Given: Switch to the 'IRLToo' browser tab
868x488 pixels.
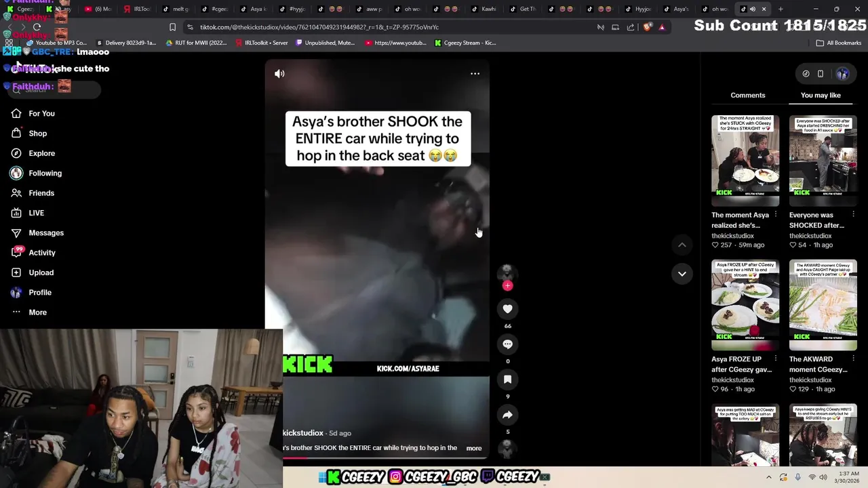Looking at the screenshot, I should (x=136, y=9).
